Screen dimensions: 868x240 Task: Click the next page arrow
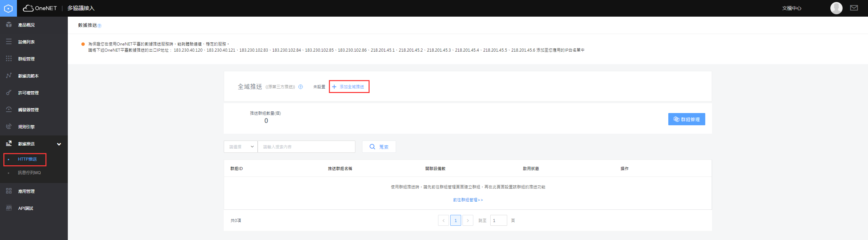pyautogui.click(x=468, y=220)
